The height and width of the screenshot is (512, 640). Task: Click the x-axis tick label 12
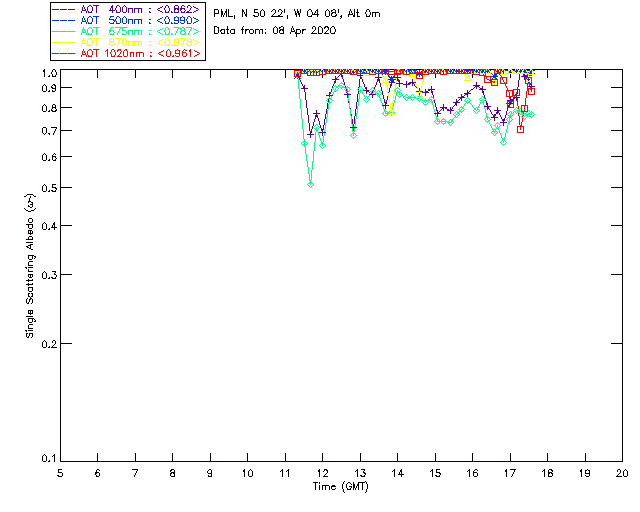[322, 471]
